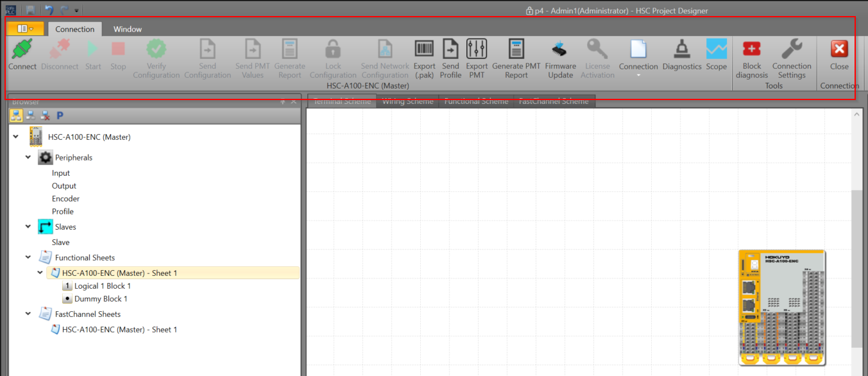868x376 pixels.
Task: Click the Send Profile icon
Action: coord(450,49)
